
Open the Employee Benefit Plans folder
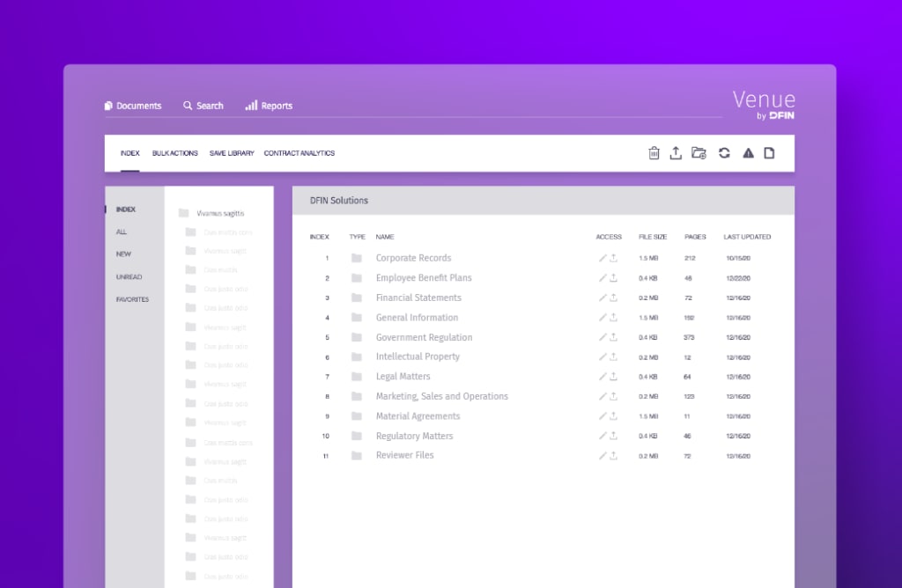click(x=424, y=277)
